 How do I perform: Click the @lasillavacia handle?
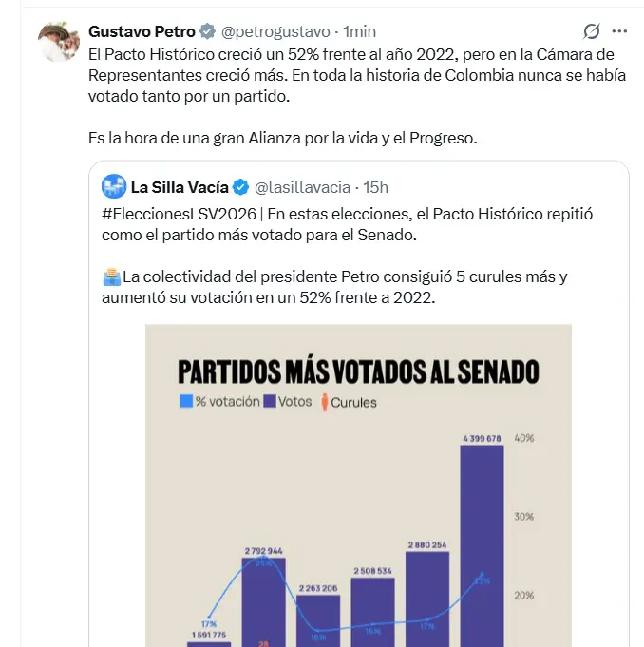coord(302,186)
